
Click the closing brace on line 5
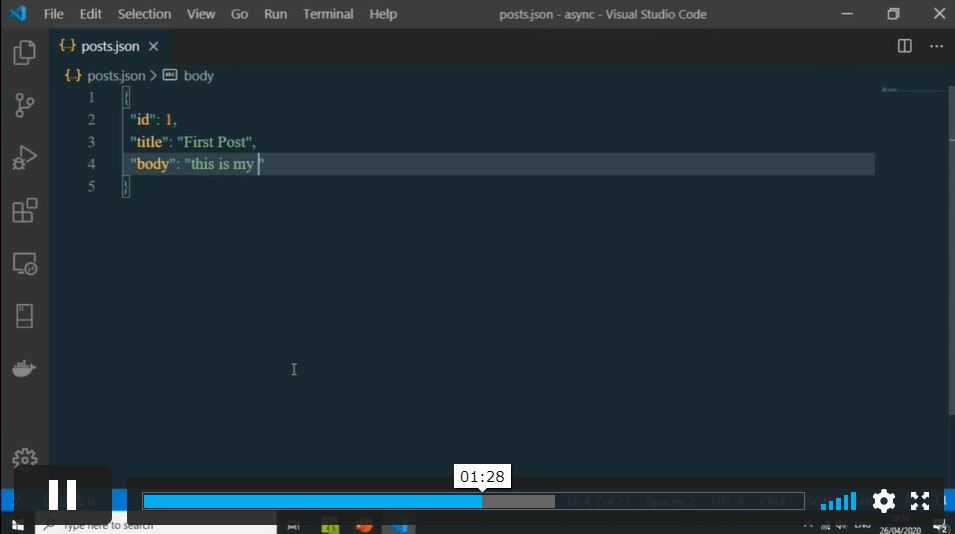[126, 186]
